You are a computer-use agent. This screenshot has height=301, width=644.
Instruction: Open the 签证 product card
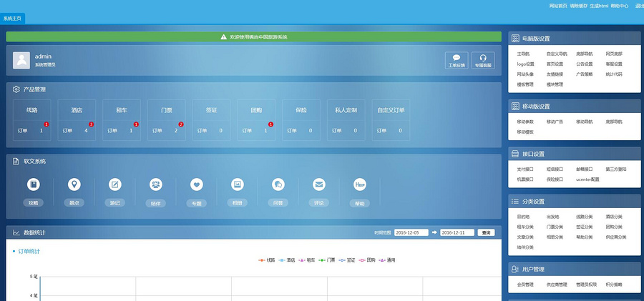coord(211,120)
